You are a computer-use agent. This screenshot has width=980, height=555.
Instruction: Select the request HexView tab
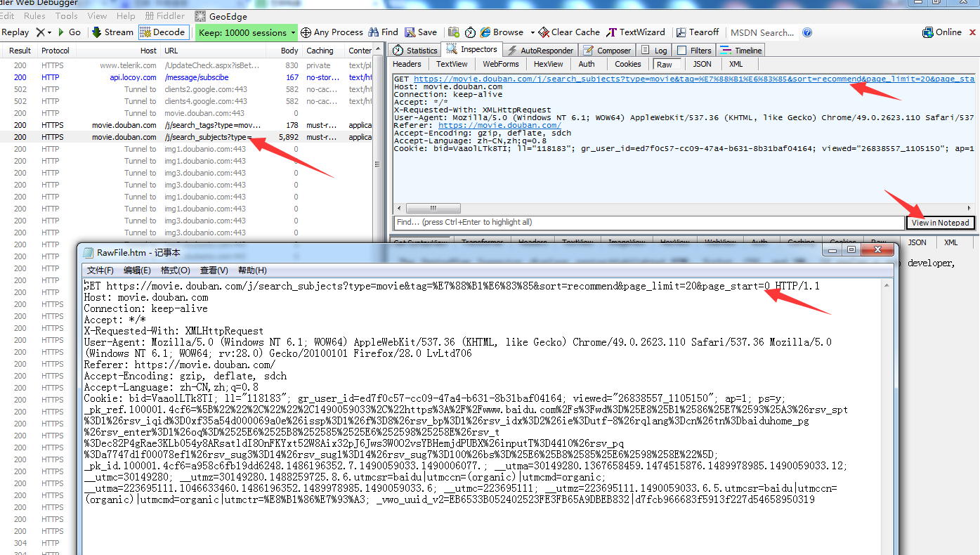coord(548,64)
